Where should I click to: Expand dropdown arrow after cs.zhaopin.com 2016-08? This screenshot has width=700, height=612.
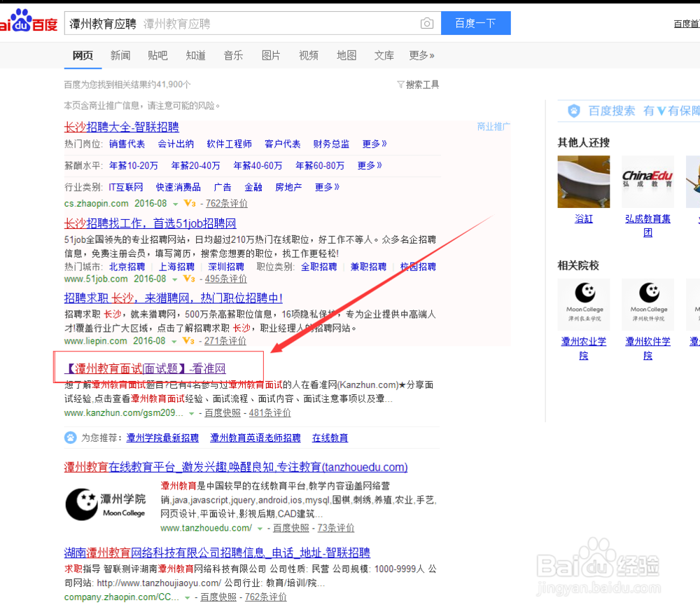click(176, 204)
